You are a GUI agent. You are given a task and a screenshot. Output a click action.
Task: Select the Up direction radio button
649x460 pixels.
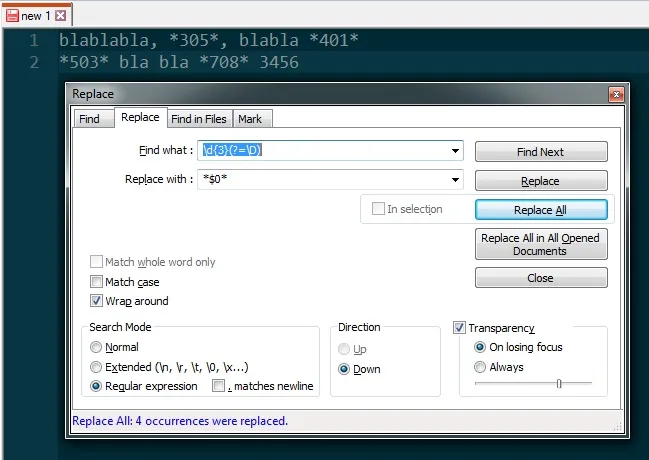point(344,349)
